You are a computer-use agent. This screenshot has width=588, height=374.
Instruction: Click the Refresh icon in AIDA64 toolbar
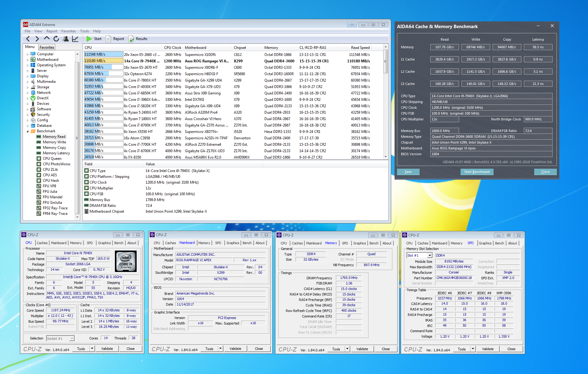[x=56, y=39]
